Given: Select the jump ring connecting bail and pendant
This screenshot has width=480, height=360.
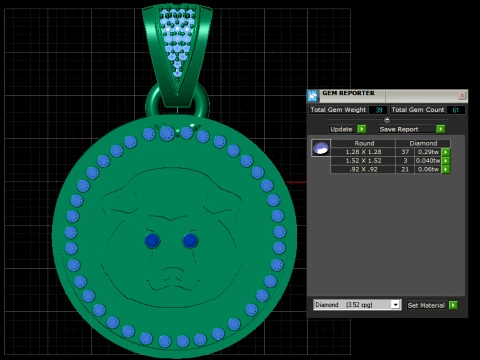Looking at the screenshot, I should click(x=177, y=100).
